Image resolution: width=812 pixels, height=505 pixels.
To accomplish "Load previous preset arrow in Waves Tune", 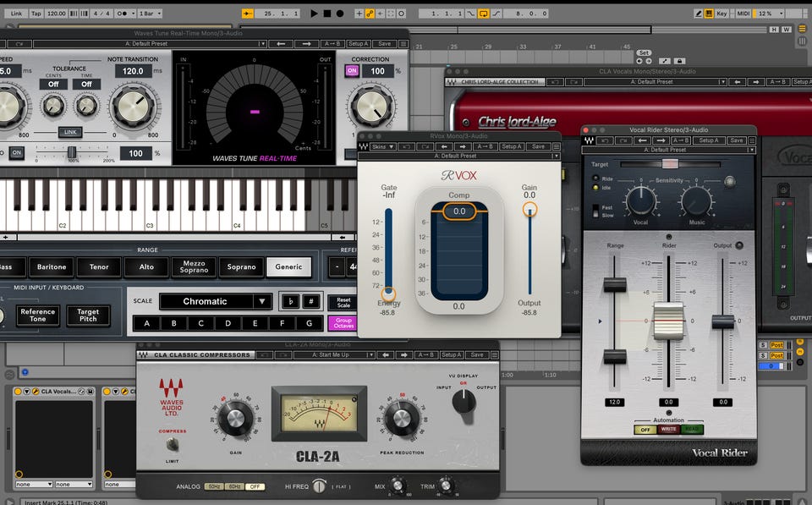I will click(281, 44).
